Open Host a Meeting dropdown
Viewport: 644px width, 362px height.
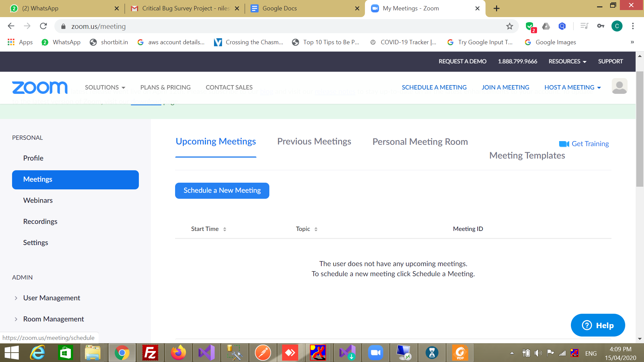point(573,87)
